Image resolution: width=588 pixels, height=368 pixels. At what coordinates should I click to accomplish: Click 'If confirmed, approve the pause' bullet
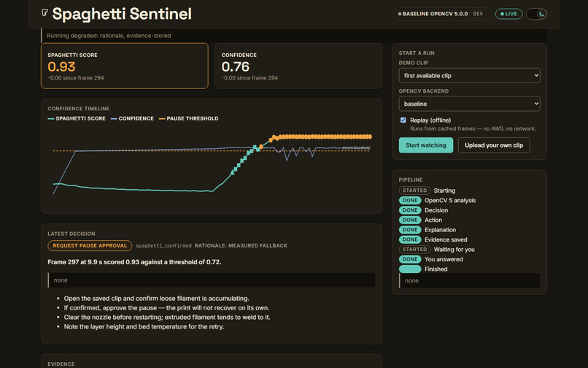pyautogui.click(x=166, y=308)
